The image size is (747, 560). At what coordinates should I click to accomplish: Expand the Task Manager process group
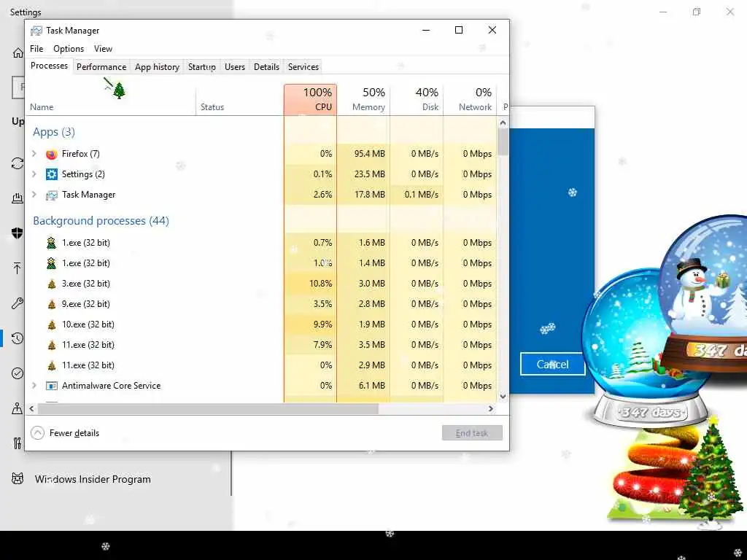pyautogui.click(x=34, y=195)
